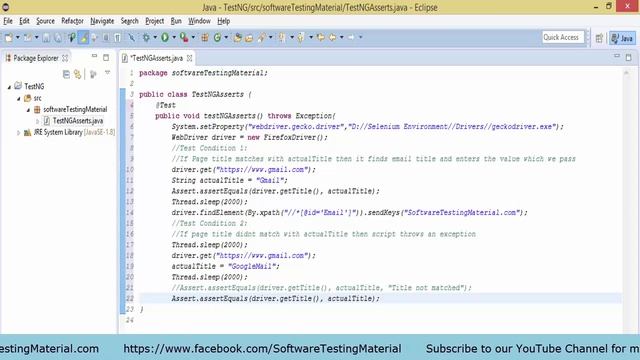The width and height of the screenshot is (640, 360).
Task: Collapse the src folder node
Action: click(x=19, y=98)
